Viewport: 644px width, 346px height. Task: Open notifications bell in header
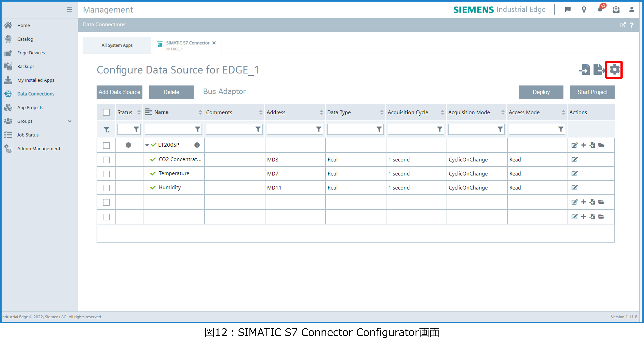[x=600, y=10]
